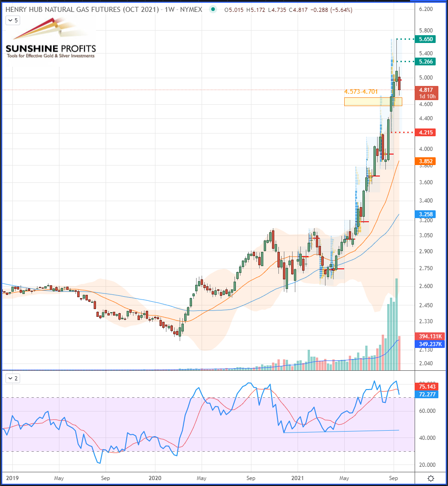Click the 6.200 price scale tick
The image size is (448, 486).
click(426, 9)
